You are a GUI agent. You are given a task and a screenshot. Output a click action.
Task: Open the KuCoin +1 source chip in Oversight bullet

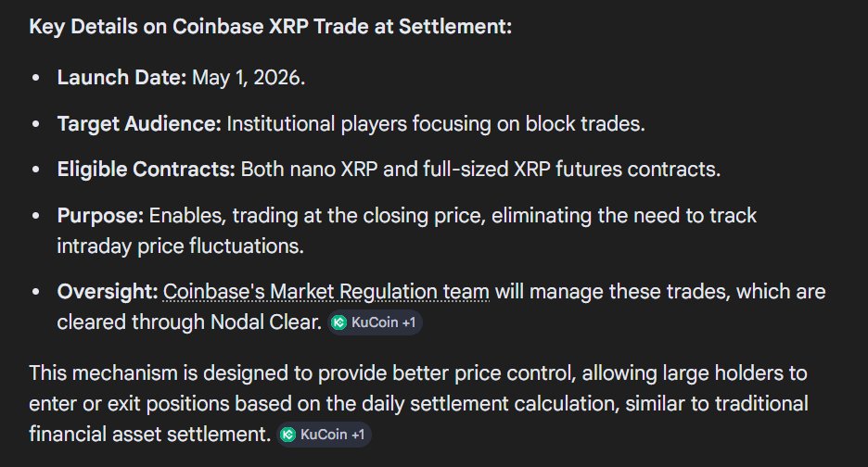click(x=377, y=323)
